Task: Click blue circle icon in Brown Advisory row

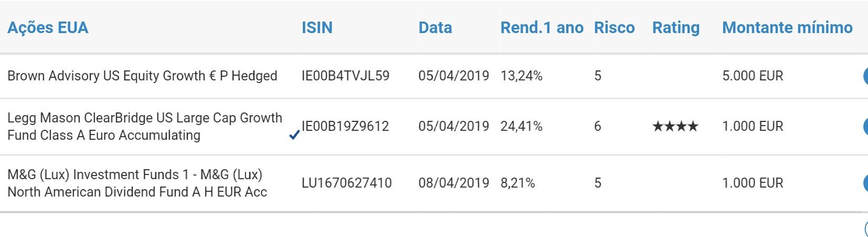Action: 865,76
